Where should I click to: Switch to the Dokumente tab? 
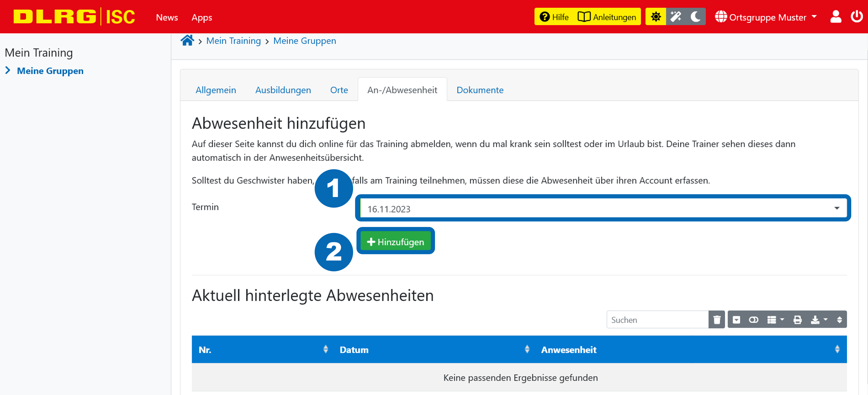tap(480, 90)
